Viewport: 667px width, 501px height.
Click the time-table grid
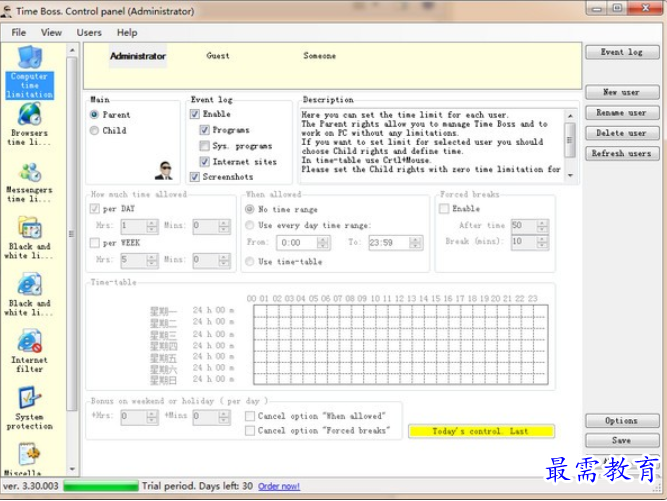[x=401, y=345]
